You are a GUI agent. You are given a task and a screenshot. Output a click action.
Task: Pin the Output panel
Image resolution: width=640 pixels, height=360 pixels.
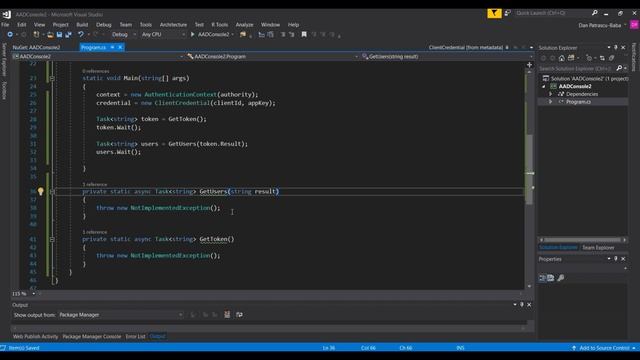pyautogui.click(x=522, y=304)
